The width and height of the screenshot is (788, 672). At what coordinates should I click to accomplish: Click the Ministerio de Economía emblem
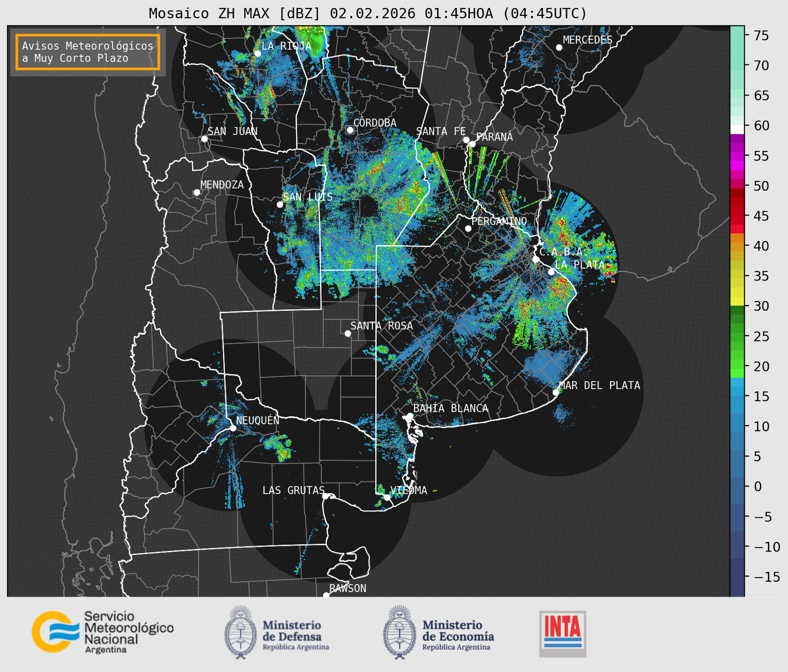point(399,632)
